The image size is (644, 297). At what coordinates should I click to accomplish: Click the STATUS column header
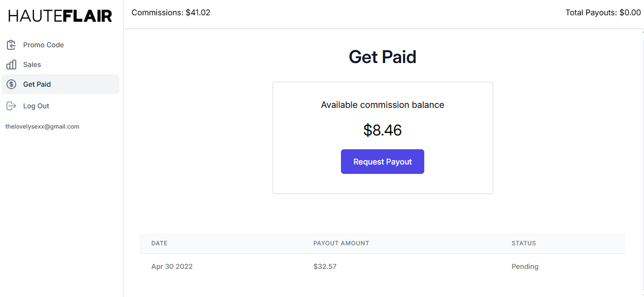pos(524,243)
